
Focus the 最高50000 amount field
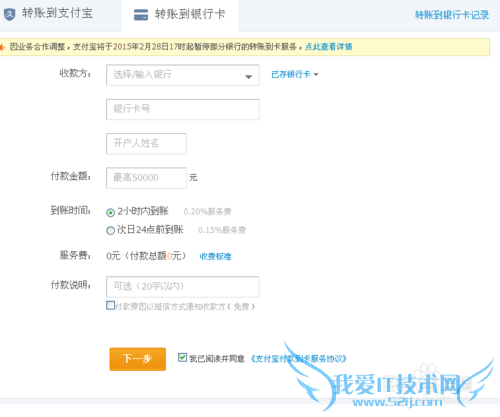click(146, 178)
